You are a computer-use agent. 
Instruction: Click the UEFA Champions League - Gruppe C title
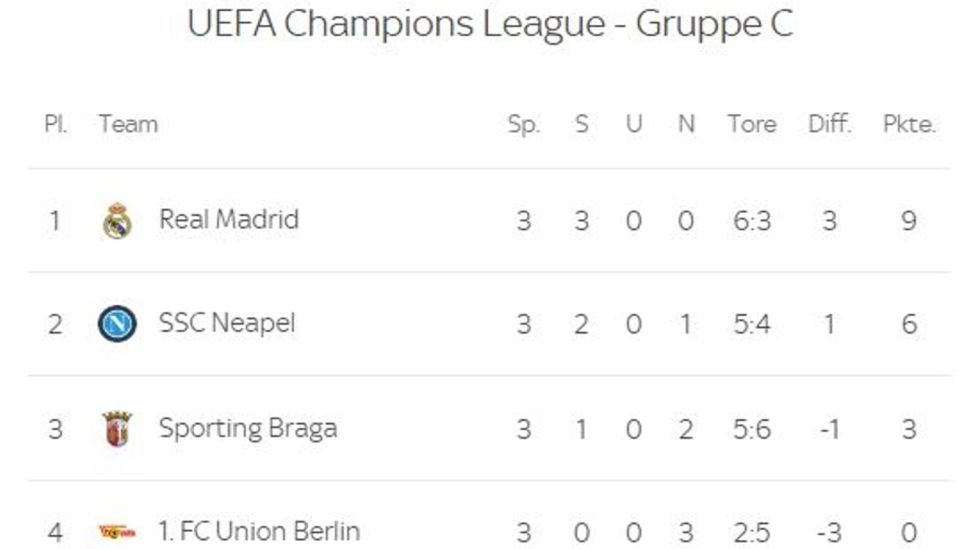tap(490, 24)
